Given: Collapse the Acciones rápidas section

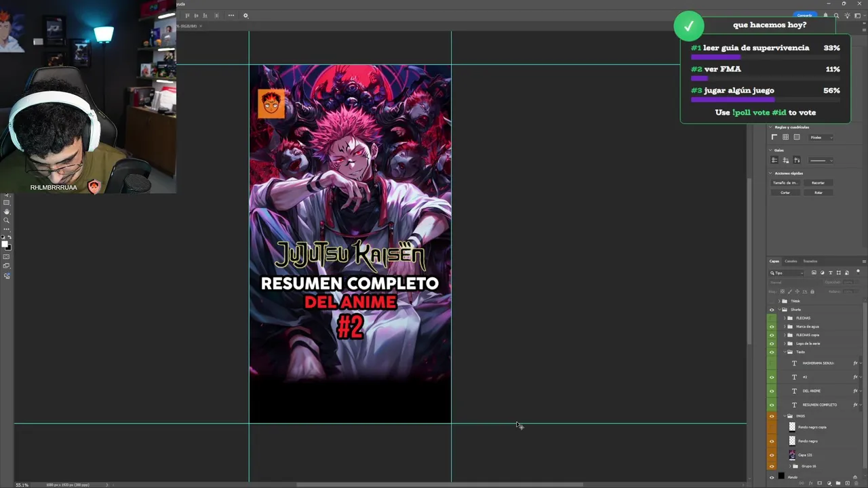Looking at the screenshot, I should click(771, 173).
